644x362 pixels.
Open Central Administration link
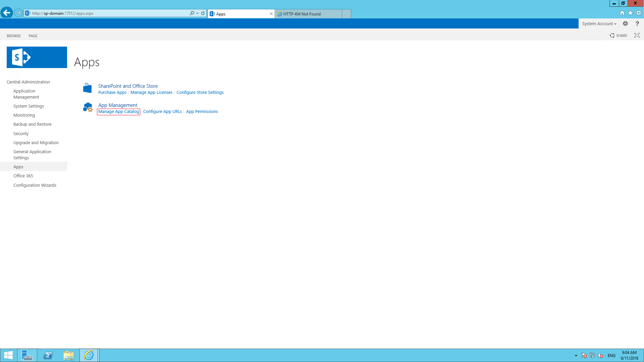(x=28, y=82)
